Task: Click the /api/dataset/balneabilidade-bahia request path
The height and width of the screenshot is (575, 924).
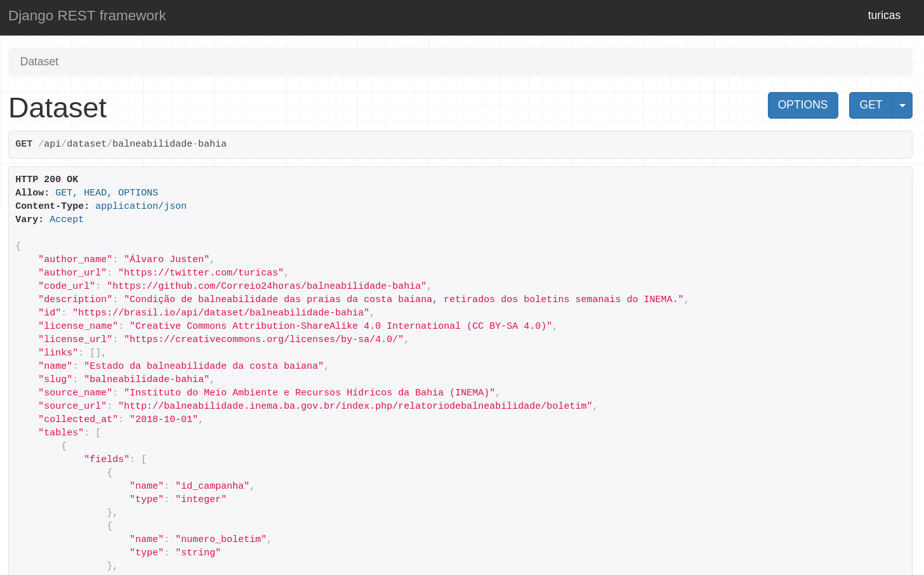Action: pos(132,144)
